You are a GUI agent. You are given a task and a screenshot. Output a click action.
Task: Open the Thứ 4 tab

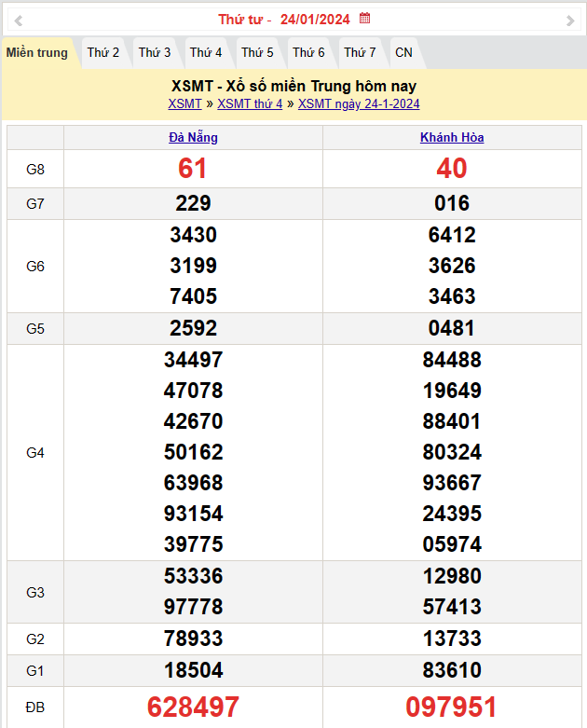coord(206,53)
